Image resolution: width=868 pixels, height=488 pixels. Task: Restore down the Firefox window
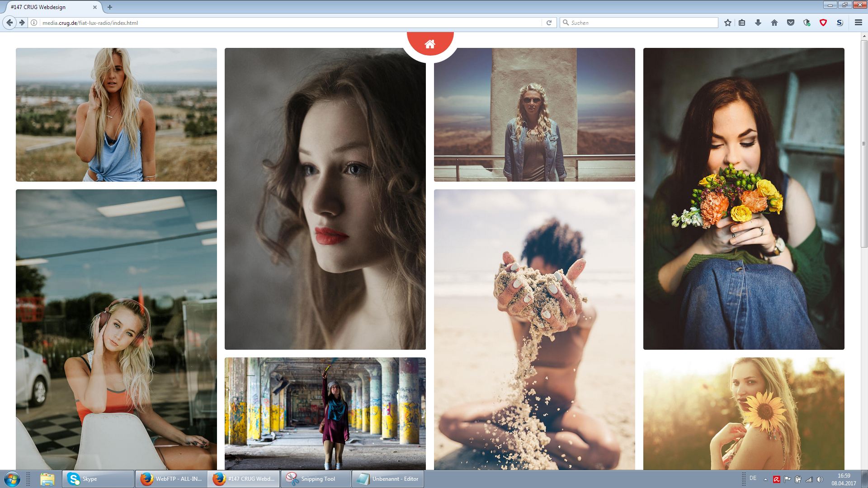(844, 5)
